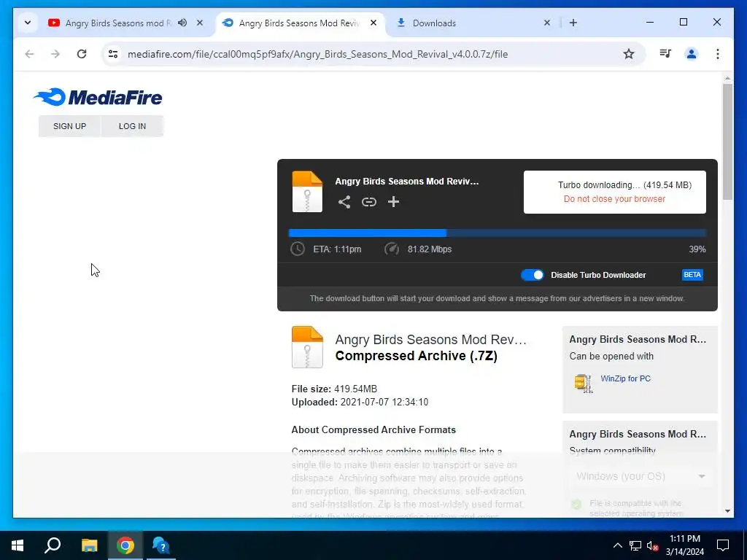This screenshot has height=560, width=747.
Task: Open the tab search dropdown arrow
Action: 28,23
